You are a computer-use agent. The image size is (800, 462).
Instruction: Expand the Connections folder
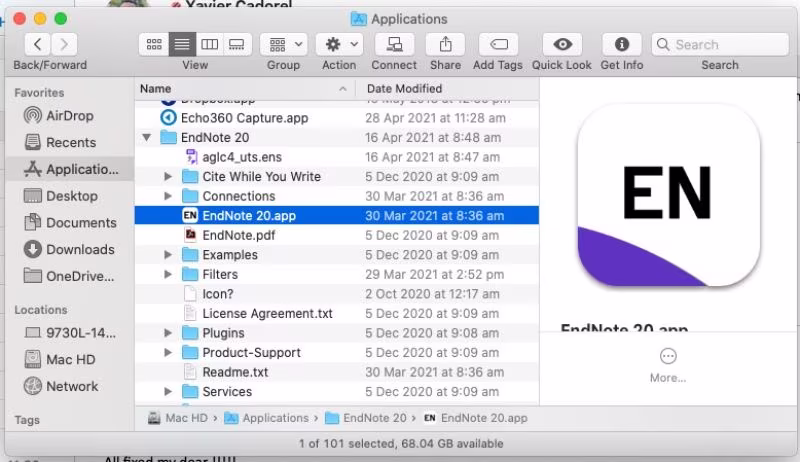click(x=168, y=196)
